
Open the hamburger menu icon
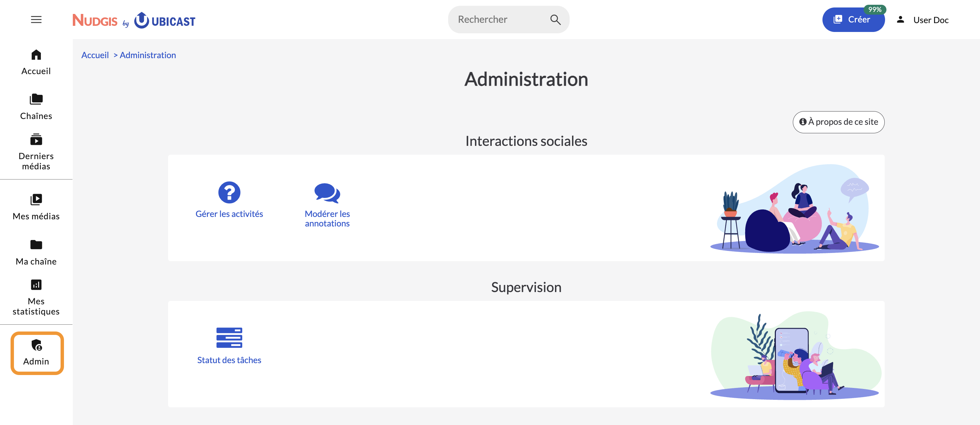[36, 19]
